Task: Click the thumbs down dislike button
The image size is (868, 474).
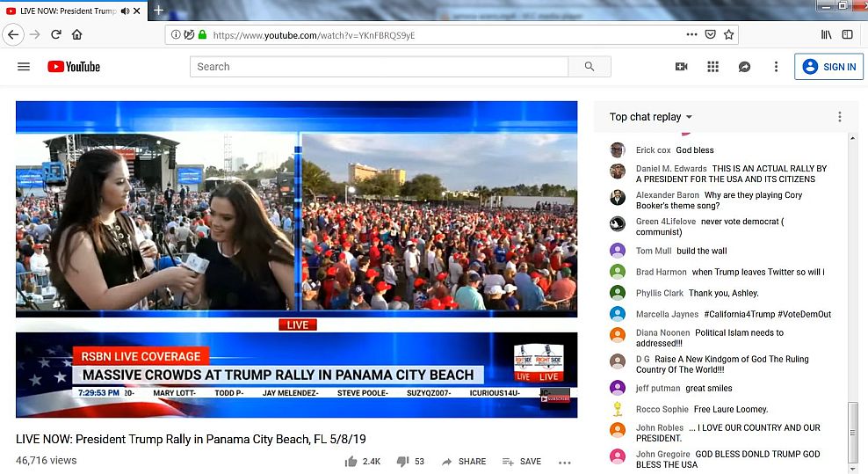Action: [403, 462]
